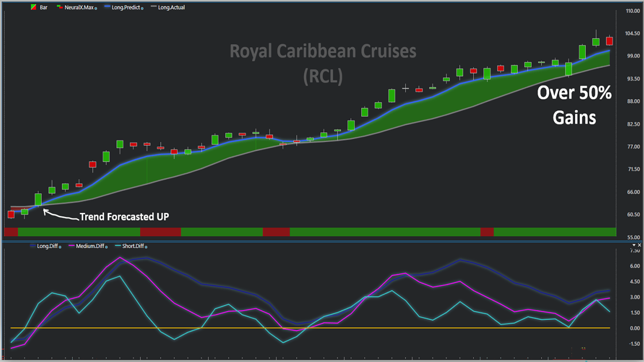Screen dimensions: 644x362
Task: Click the topmost red candlestick near 104.50
Action: click(x=609, y=41)
